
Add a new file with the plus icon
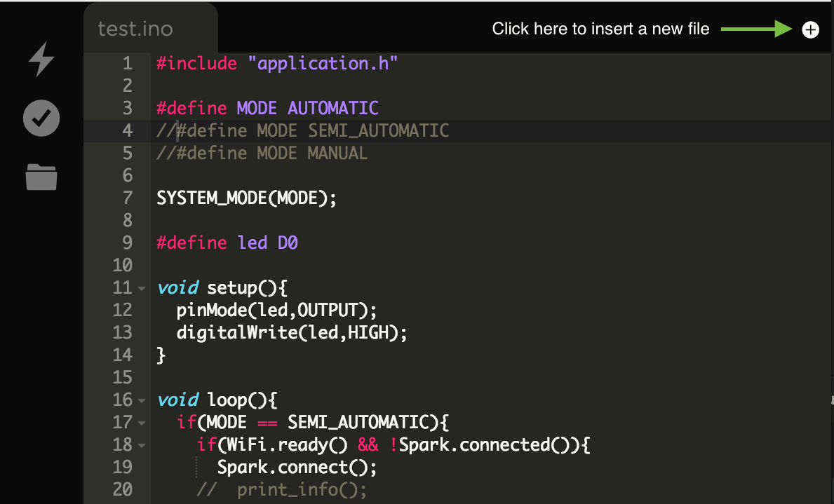810,29
